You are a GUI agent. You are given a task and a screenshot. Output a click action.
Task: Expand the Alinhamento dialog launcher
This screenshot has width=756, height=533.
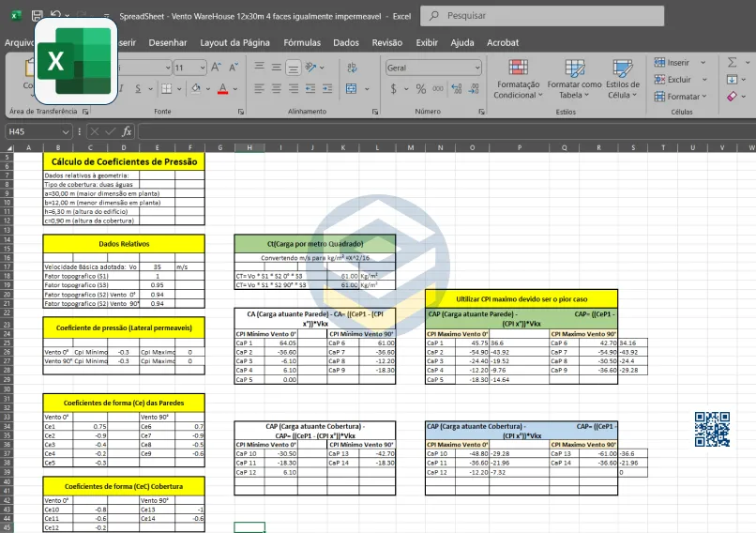[375, 111]
